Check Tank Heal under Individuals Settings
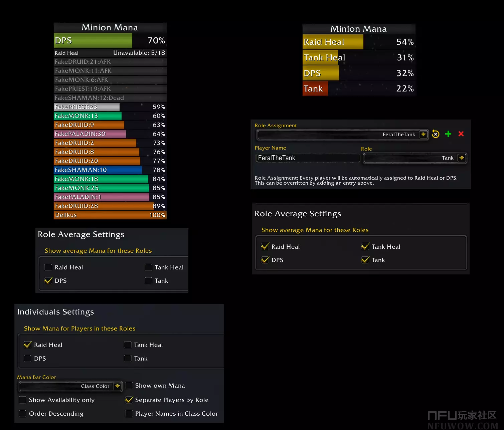Screen dimensions: 504x430 click(x=128, y=345)
